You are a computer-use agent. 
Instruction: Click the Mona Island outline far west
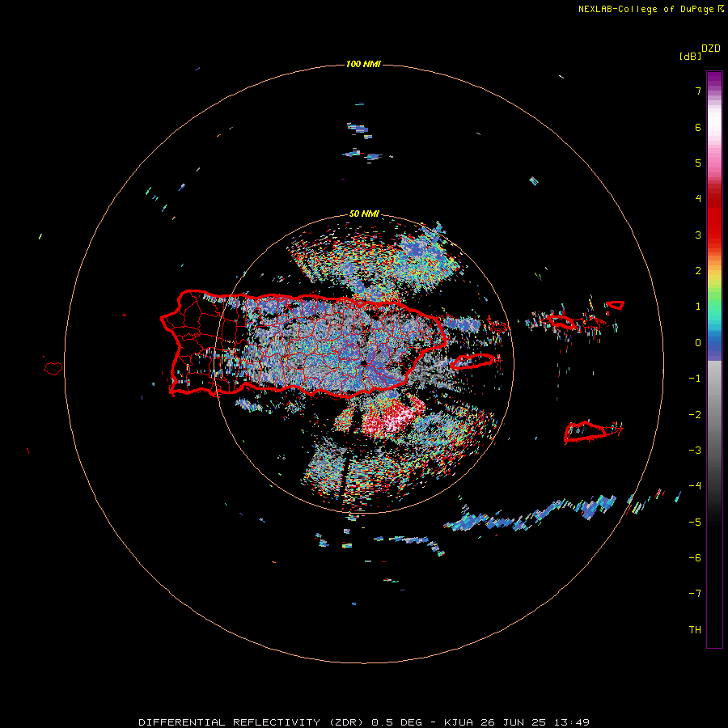click(x=53, y=368)
